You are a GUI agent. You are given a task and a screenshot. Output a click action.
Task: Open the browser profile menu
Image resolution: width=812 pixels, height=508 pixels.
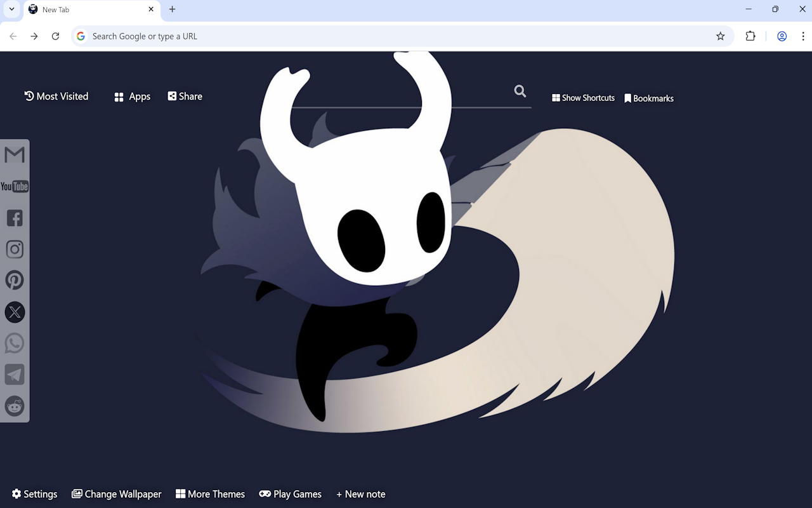tap(782, 36)
